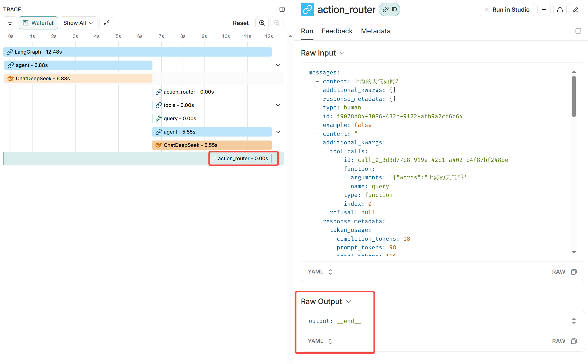588x364 pixels.
Task: Click the pencil edit icon
Action: [576, 9]
